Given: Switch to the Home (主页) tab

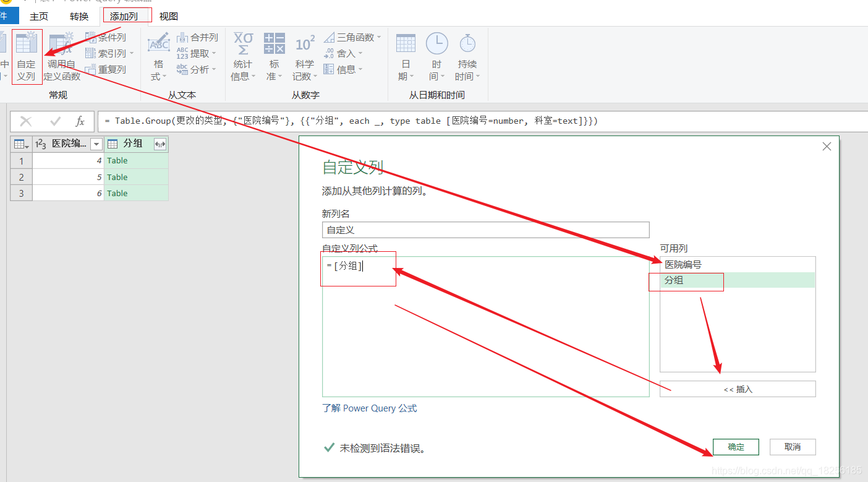Looking at the screenshot, I should (39, 16).
